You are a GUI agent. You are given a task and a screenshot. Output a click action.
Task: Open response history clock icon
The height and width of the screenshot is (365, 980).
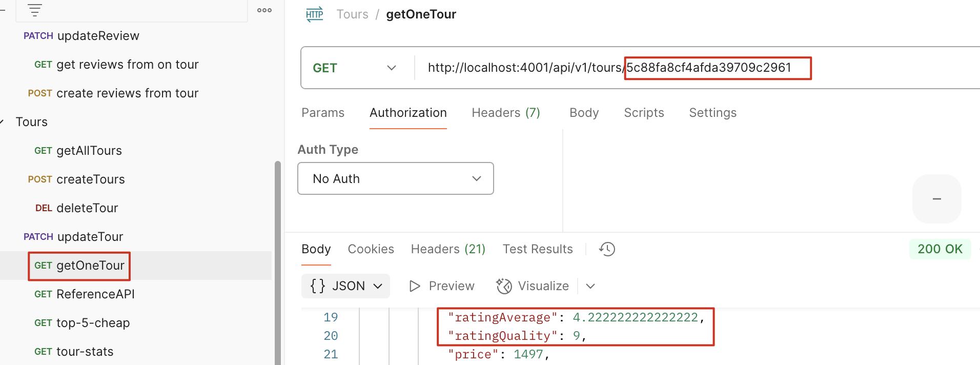pos(607,249)
